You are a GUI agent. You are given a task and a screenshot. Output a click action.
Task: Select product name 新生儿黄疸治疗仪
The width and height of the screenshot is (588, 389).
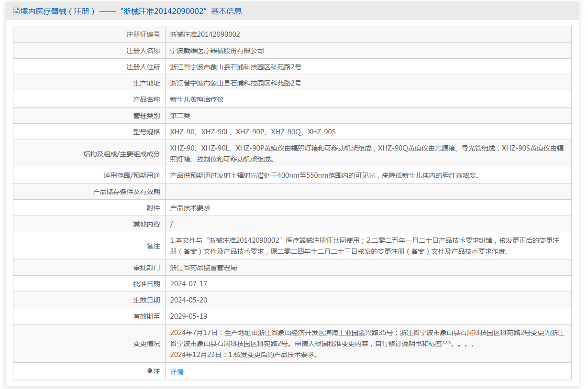pyautogui.click(x=197, y=99)
